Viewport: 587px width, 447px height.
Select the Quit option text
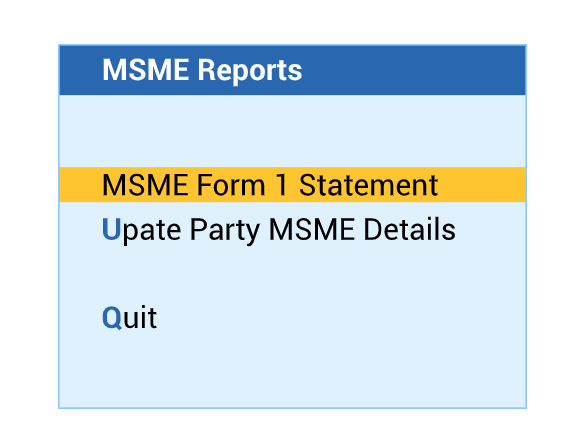point(130,317)
